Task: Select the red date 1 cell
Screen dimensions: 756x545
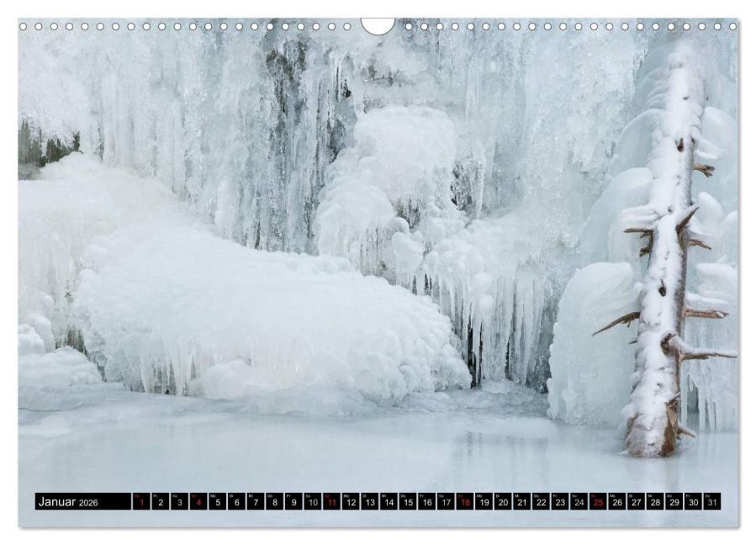Action: 141,501
